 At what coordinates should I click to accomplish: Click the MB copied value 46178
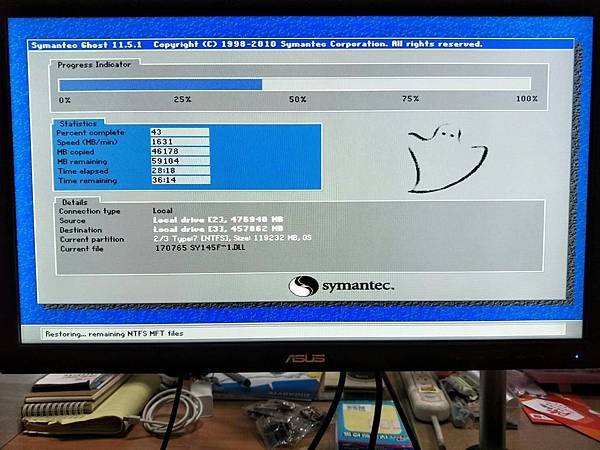click(180, 151)
